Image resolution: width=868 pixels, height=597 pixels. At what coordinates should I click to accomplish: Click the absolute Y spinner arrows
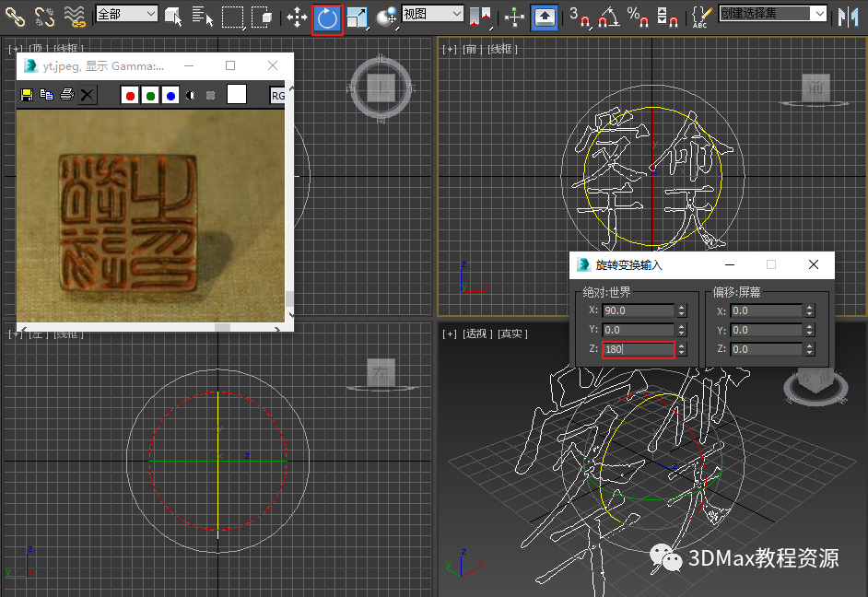tap(682, 330)
